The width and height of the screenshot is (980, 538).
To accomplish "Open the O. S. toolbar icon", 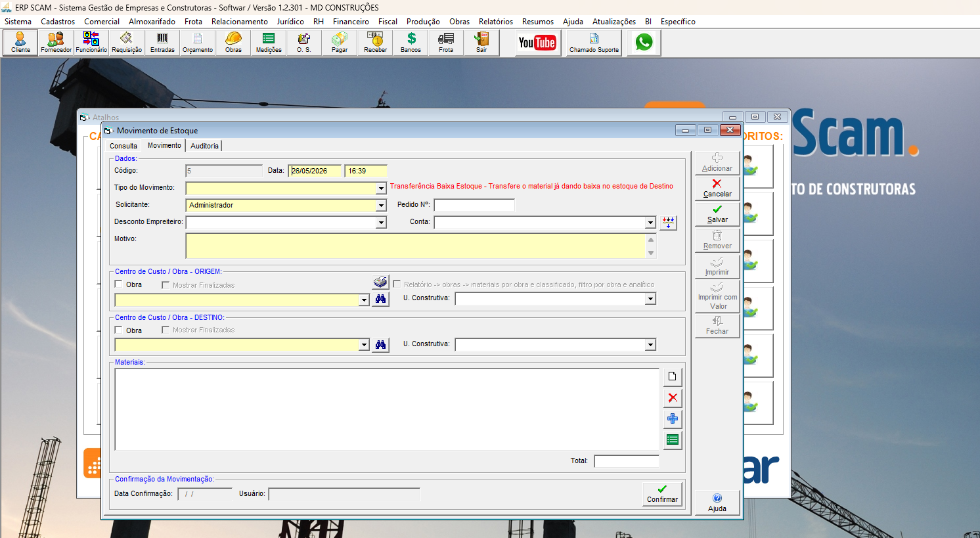I will pos(304,43).
